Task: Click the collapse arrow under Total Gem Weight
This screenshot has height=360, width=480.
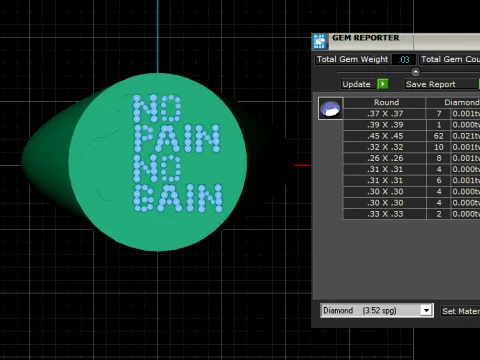Action: [x=415, y=72]
